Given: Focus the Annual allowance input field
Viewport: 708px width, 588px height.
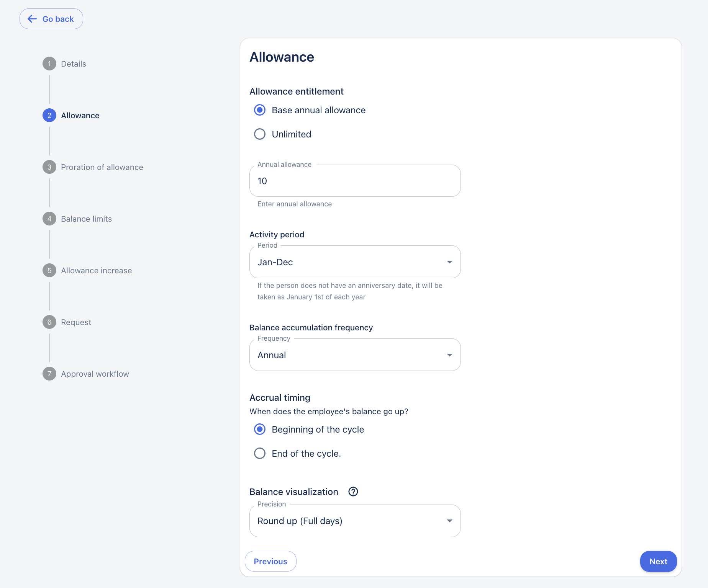Looking at the screenshot, I should pyautogui.click(x=355, y=181).
